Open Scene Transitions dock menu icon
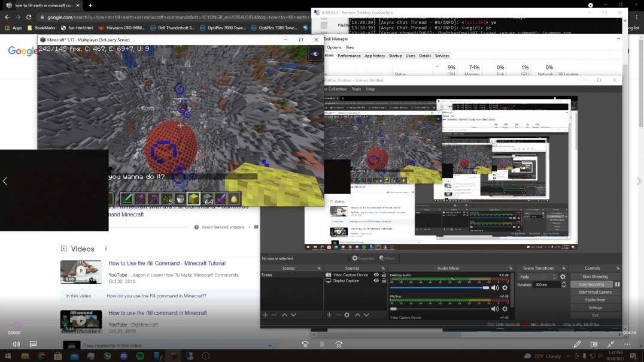 (x=564, y=269)
